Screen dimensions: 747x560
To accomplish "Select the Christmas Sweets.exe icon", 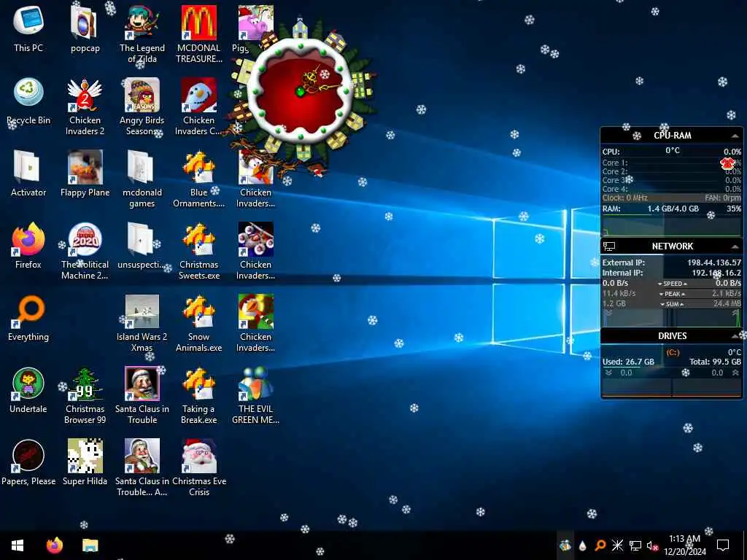I will pos(198,251).
